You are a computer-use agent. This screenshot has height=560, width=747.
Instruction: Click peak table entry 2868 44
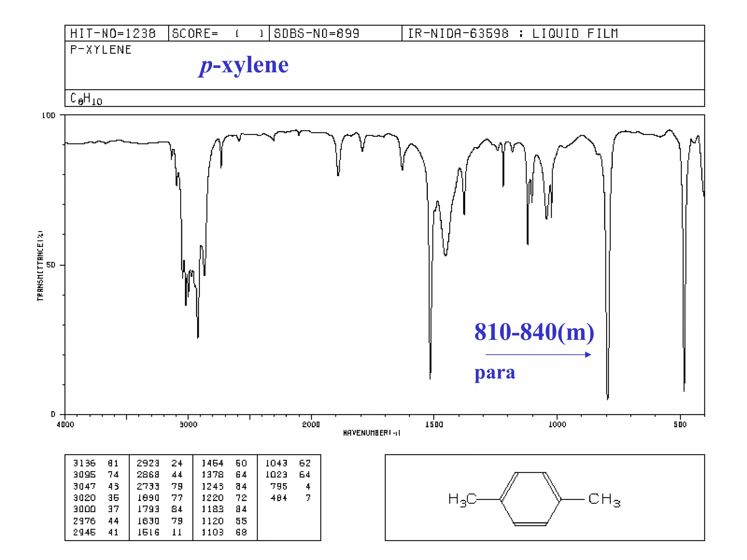[x=160, y=475]
